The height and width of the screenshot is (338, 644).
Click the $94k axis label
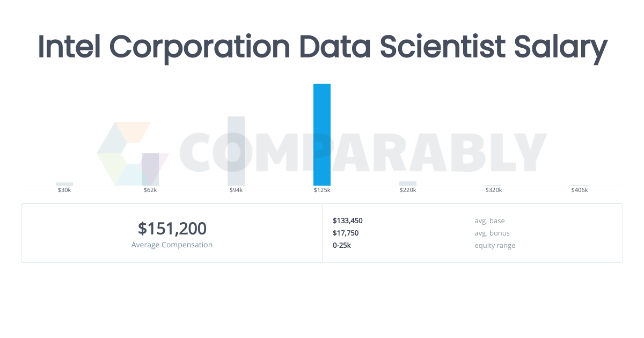pos(236,190)
